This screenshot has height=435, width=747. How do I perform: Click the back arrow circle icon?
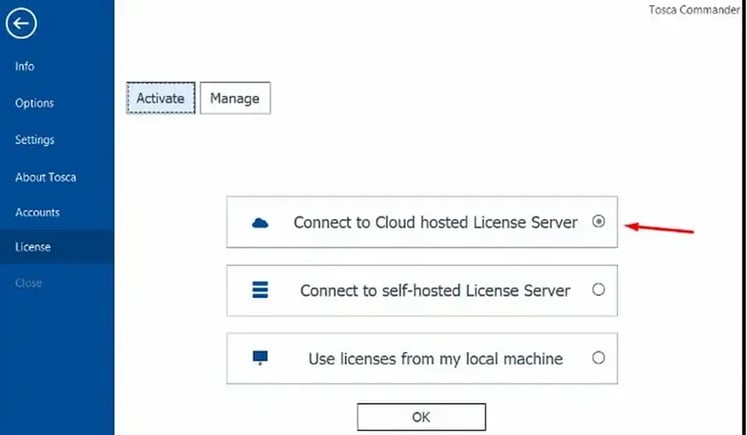(21, 23)
